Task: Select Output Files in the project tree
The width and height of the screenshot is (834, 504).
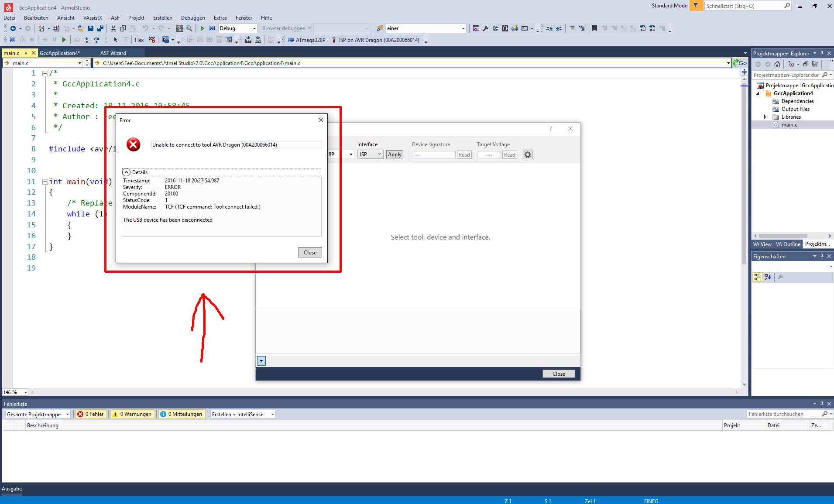Action: pyautogui.click(x=795, y=109)
